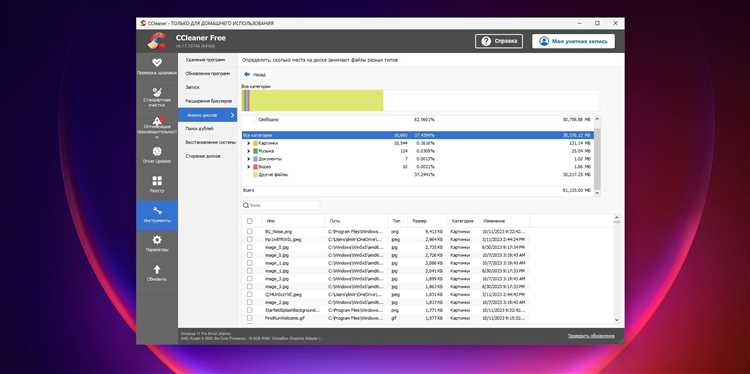Open the Options cog icon
The image size is (750, 374).
tap(157, 240)
